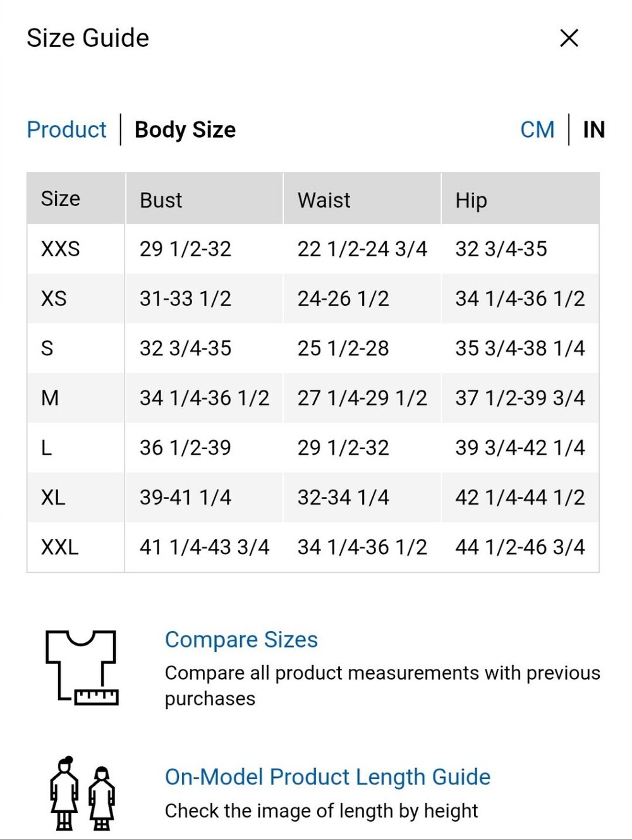This screenshot has width=632, height=840.
Task: Click the two models height icon
Action: 82,793
